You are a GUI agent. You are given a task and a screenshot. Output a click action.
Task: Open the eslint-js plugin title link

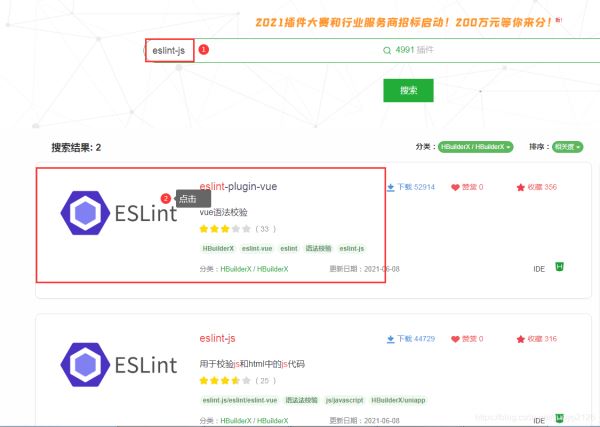[x=217, y=339]
